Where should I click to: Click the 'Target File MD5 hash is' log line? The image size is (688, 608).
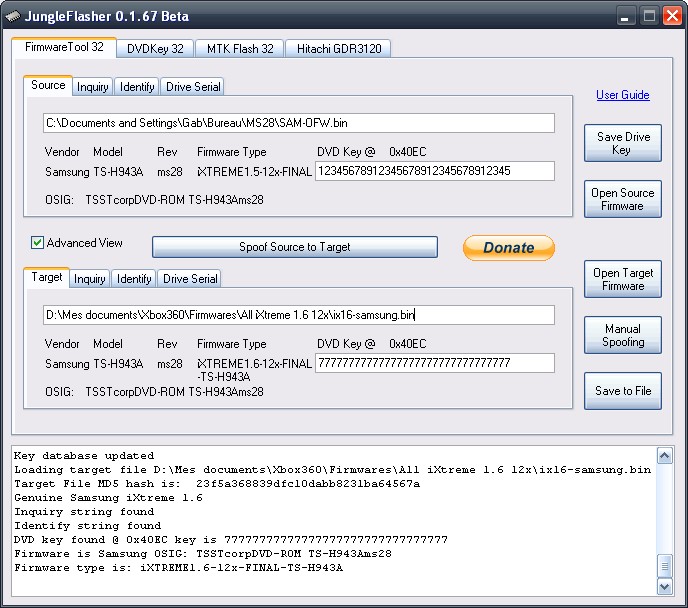(217, 484)
